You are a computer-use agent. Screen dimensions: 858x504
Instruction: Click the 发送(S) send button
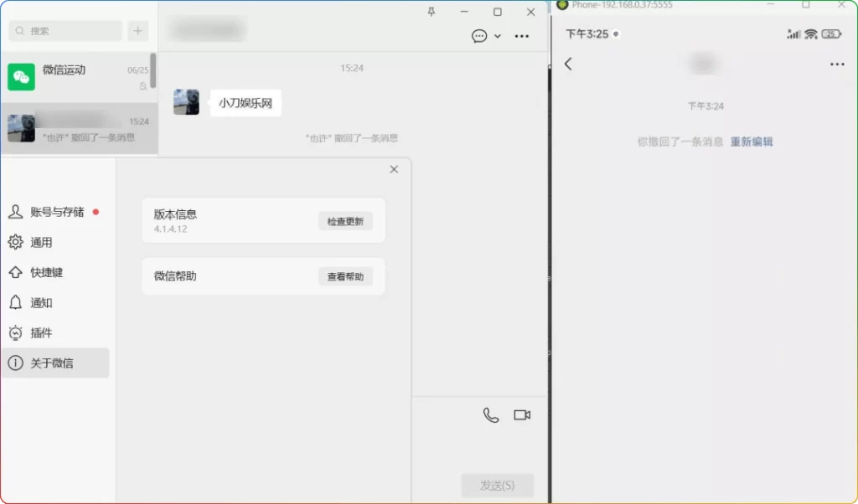point(498,485)
